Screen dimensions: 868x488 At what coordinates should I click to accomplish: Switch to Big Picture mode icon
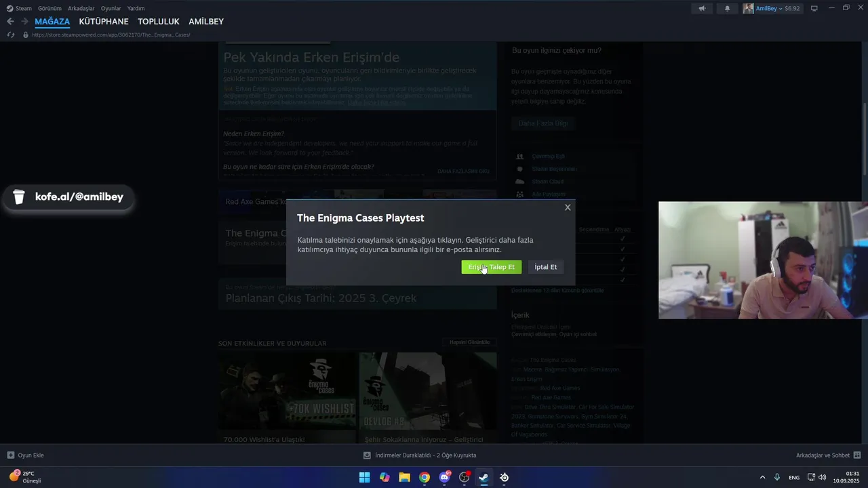tap(814, 8)
